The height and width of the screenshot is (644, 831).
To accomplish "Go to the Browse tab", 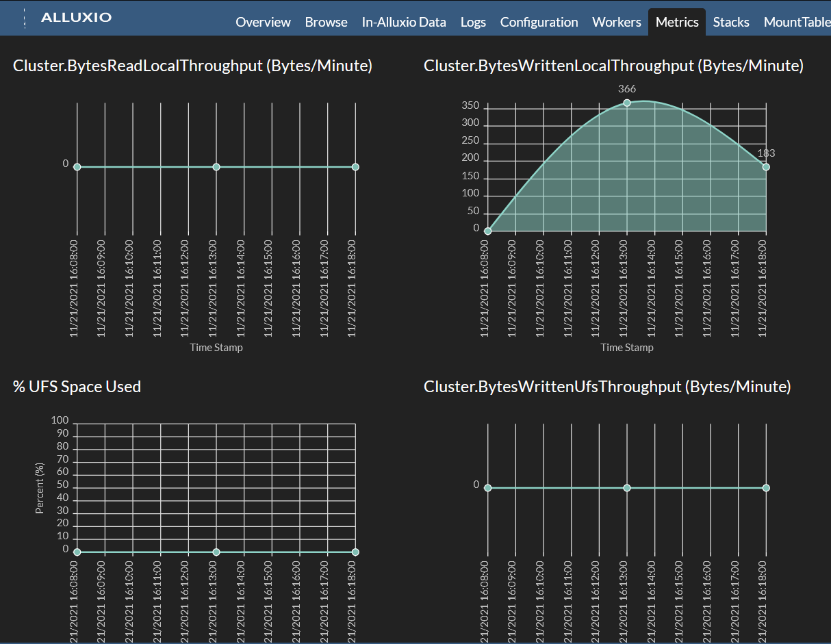I will (x=326, y=22).
